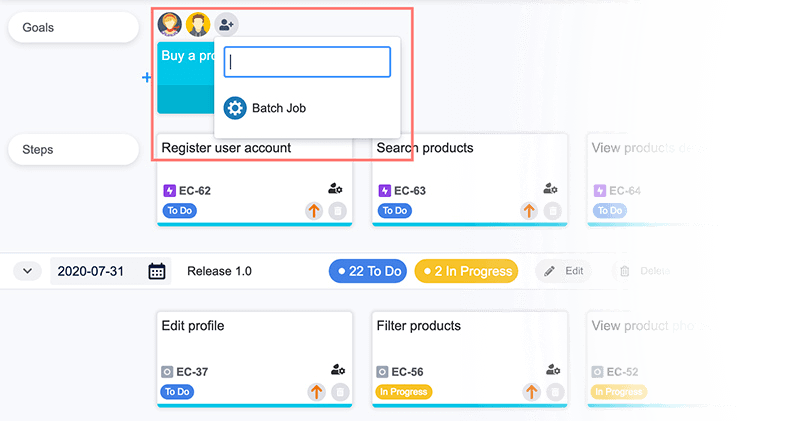This screenshot has height=421, width=800.
Task: Click the gray story icon next to EC-56
Action: 382,372
